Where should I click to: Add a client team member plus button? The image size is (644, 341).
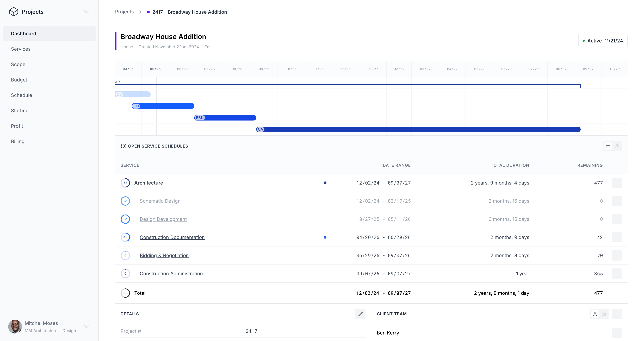coord(617,314)
